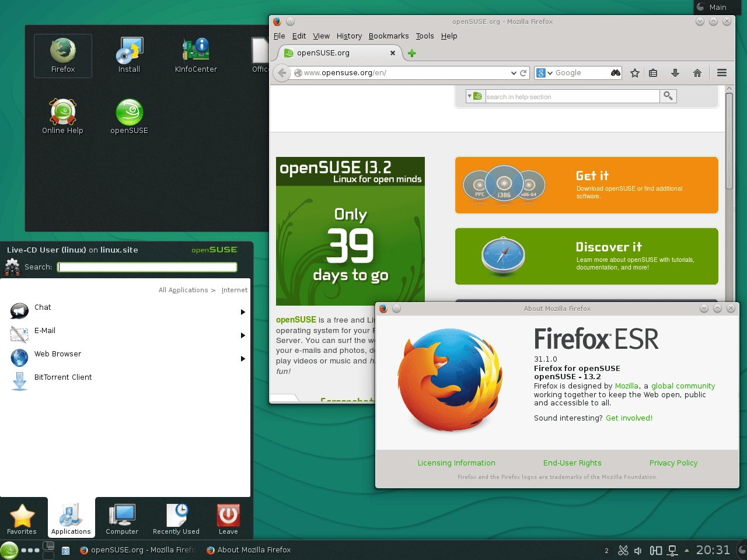Switch to openSUSE.org Firefox taskbar entry

coord(138,550)
